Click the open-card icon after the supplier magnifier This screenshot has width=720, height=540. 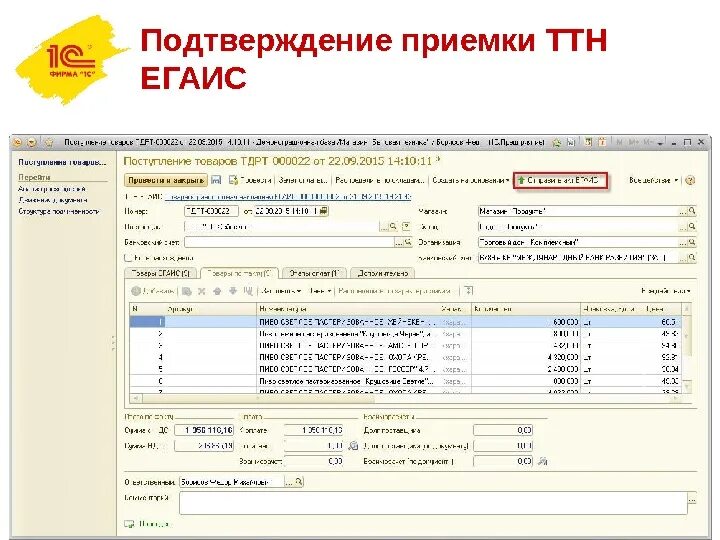click(x=406, y=227)
